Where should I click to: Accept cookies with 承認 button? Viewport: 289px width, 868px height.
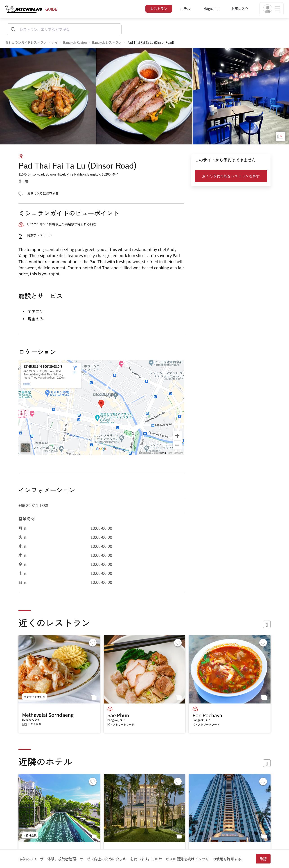coord(263,859)
